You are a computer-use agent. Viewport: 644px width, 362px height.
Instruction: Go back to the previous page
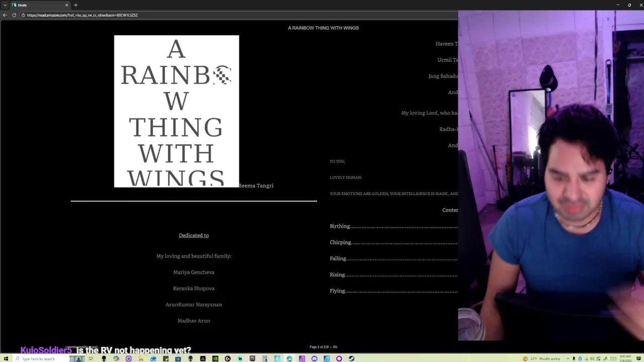(5, 15)
